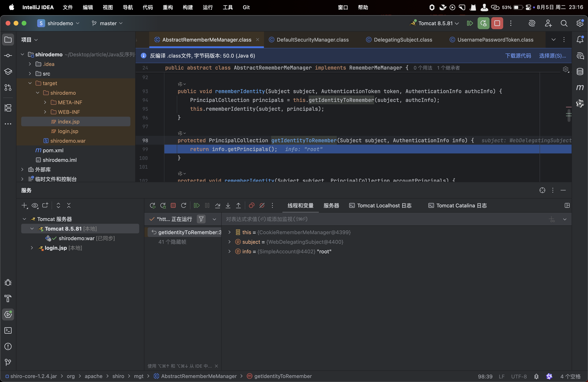Screen dimensions: 588x382
Task: Click the Step Into debug icon
Action: (x=228, y=205)
